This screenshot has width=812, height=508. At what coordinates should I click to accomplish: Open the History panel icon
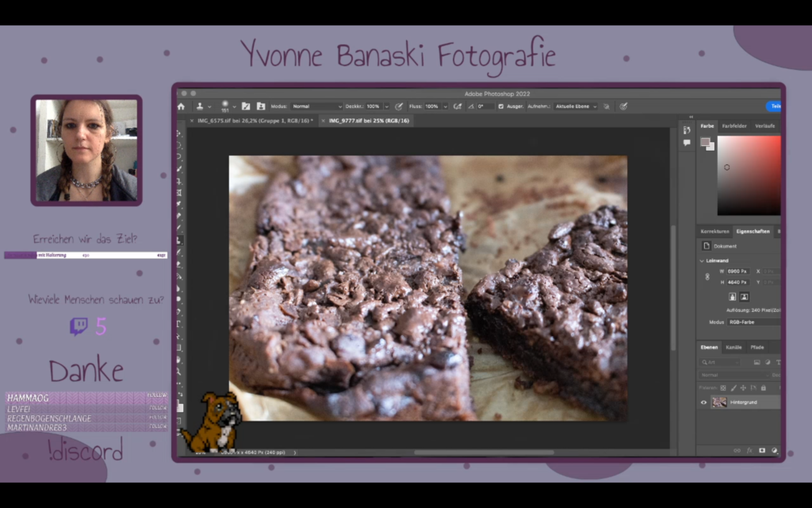coord(687,130)
